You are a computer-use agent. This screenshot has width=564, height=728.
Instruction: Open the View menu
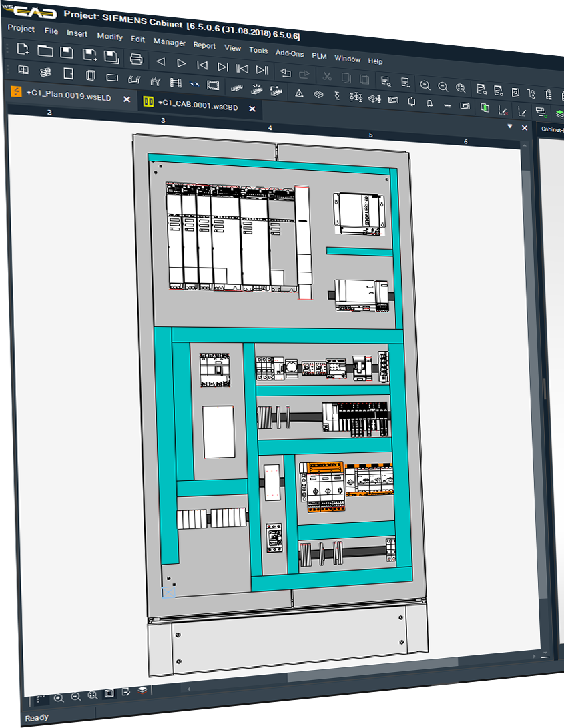(232, 48)
